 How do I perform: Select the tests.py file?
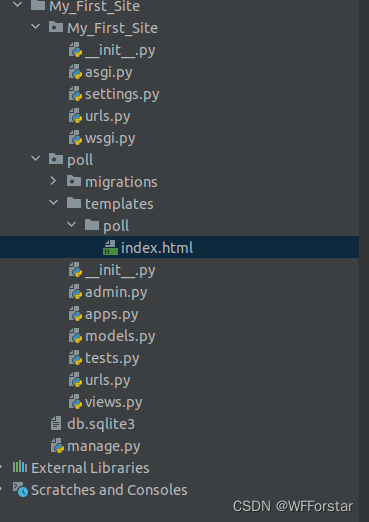[x=112, y=358]
